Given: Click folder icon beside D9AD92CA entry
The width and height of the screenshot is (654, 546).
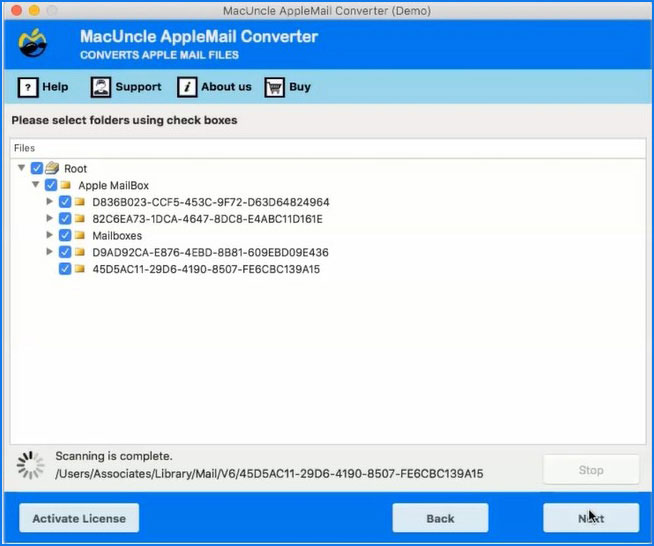Looking at the screenshot, I should 80,252.
